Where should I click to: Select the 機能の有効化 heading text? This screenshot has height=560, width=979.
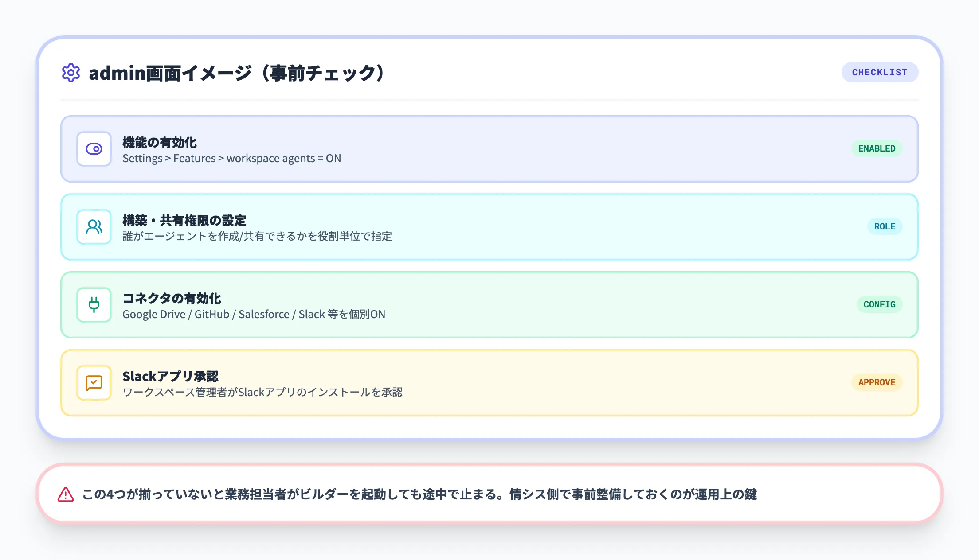(x=160, y=143)
